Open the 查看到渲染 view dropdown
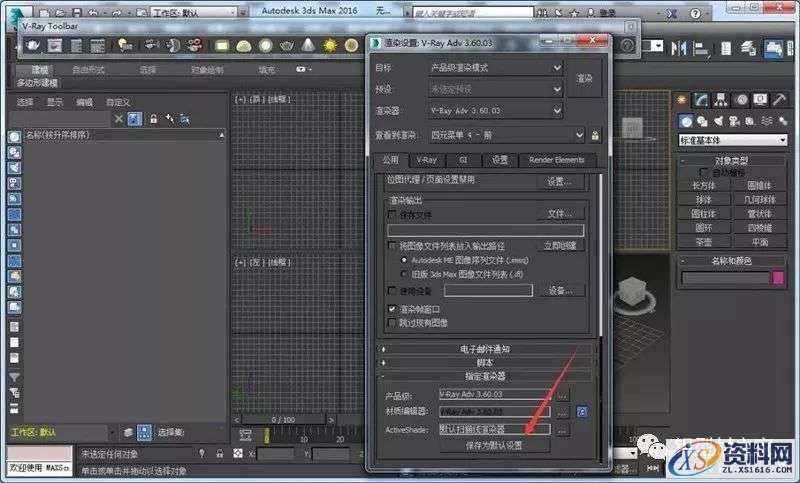The height and width of the screenshot is (483, 800). click(506, 135)
